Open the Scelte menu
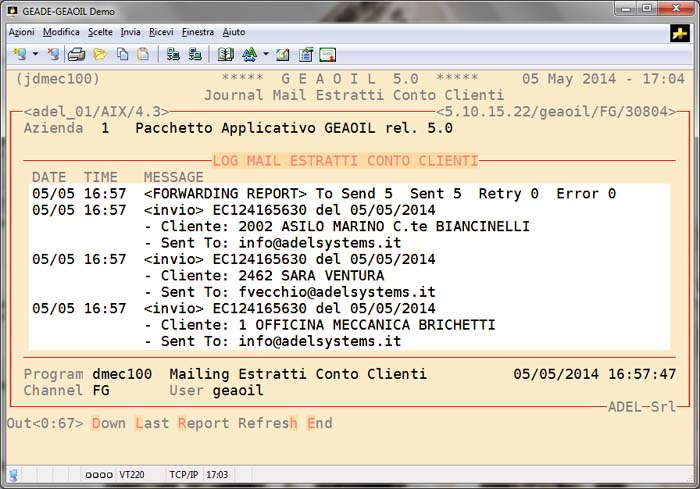 pos(100,32)
